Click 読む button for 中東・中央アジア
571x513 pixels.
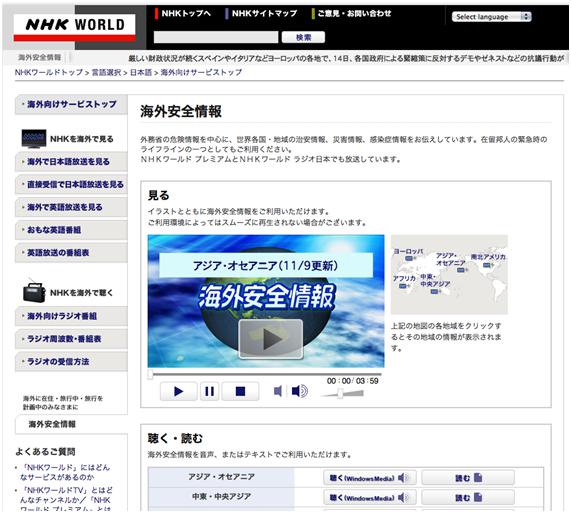[468, 497]
